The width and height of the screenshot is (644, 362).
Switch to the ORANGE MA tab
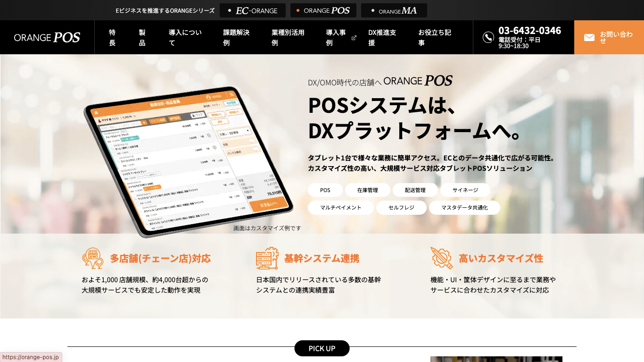point(394,10)
